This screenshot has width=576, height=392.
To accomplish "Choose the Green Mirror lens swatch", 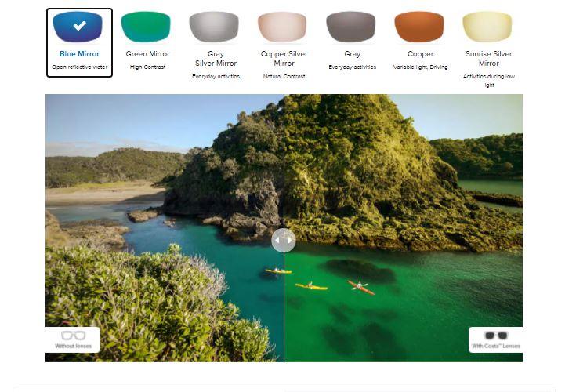I will tap(146, 27).
